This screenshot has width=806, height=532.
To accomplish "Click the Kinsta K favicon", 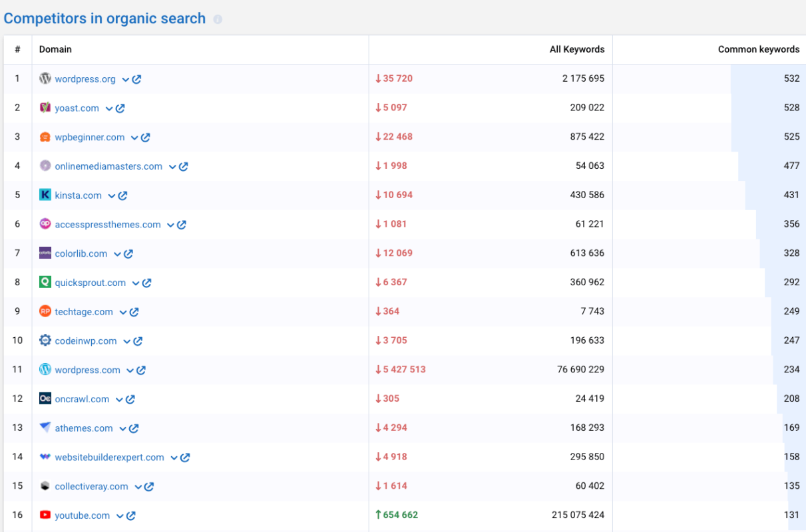I will point(45,195).
